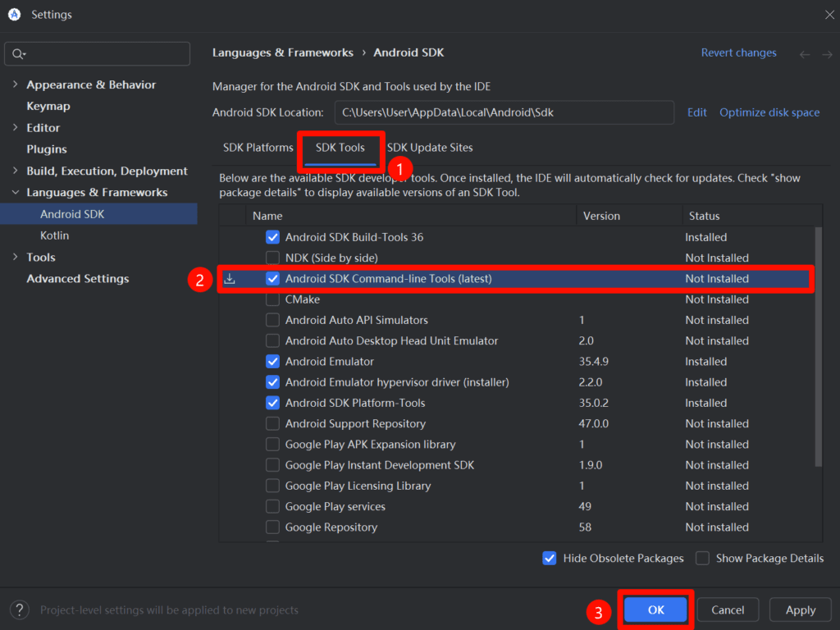
Task: Click the Android SDK Location field
Action: 504,112
